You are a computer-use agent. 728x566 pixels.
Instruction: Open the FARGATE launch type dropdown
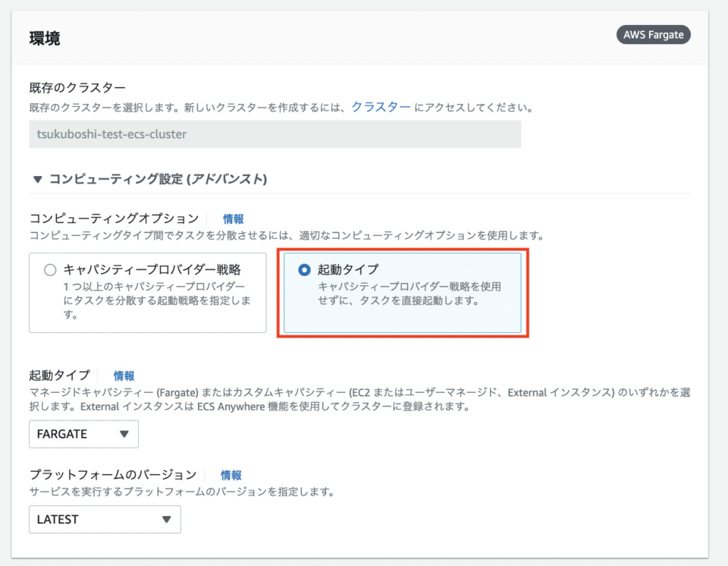click(x=83, y=434)
